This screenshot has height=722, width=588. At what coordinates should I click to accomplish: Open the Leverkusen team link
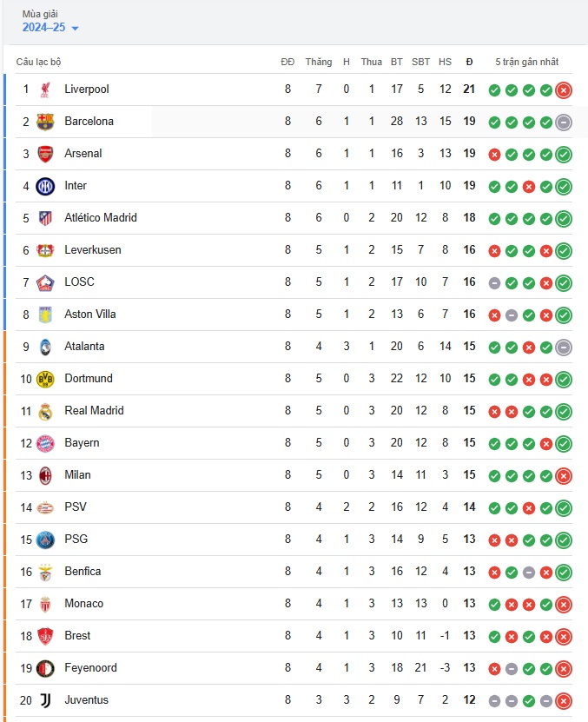pyautogui.click(x=93, y=249)
